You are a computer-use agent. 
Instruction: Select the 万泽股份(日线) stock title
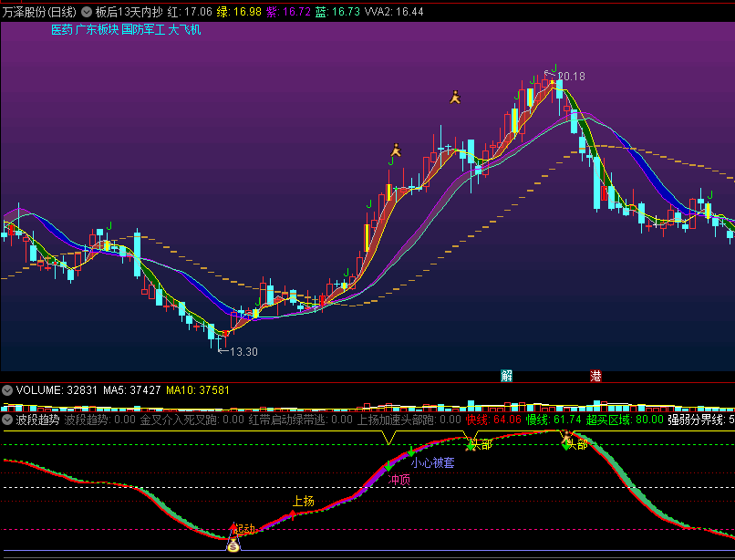pos(39,12)
